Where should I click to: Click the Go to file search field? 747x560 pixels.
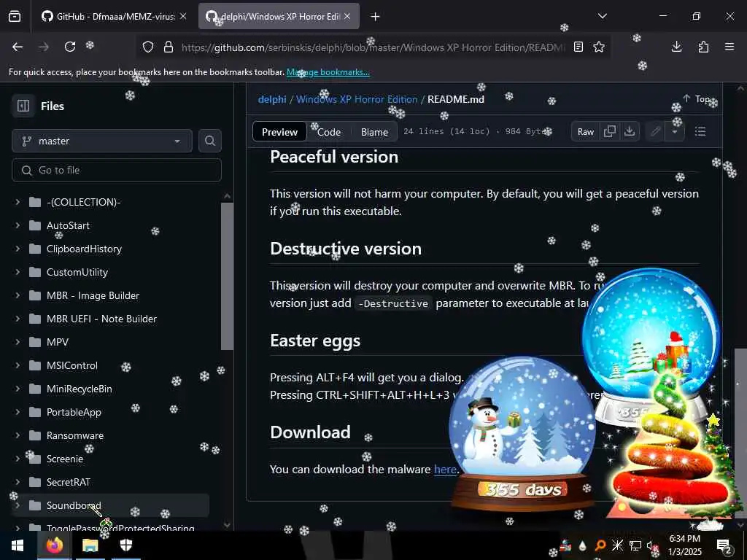pos(117,170)
